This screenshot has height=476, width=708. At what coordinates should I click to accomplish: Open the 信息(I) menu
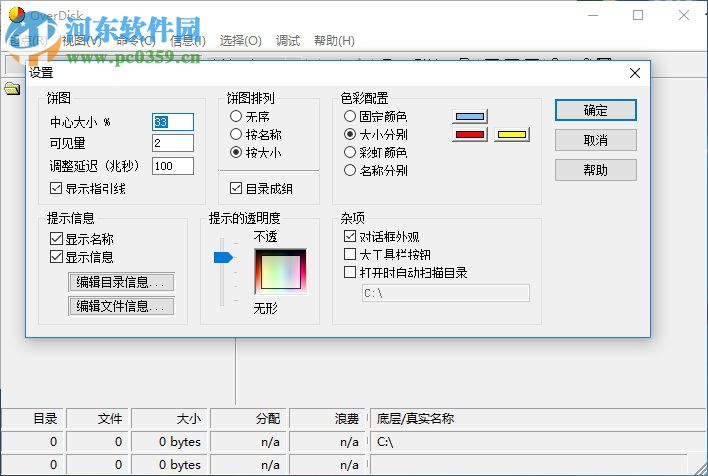(x=188, y=41)
